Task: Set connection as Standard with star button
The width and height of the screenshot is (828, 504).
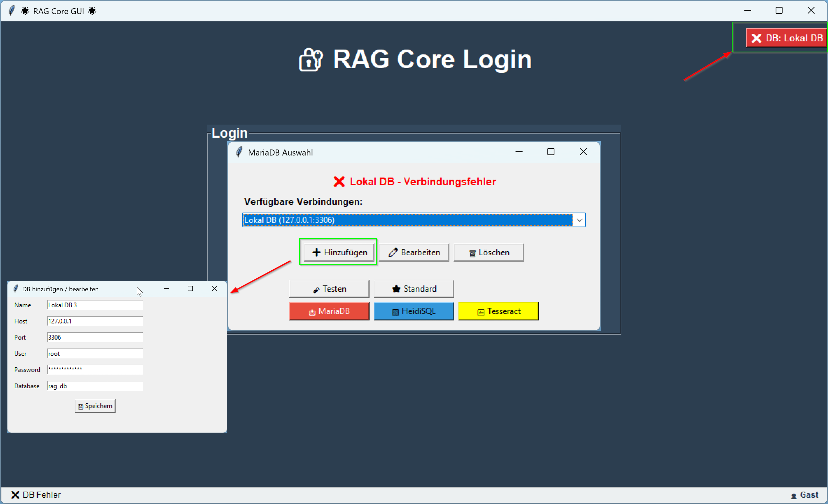Action: (414, 289)
